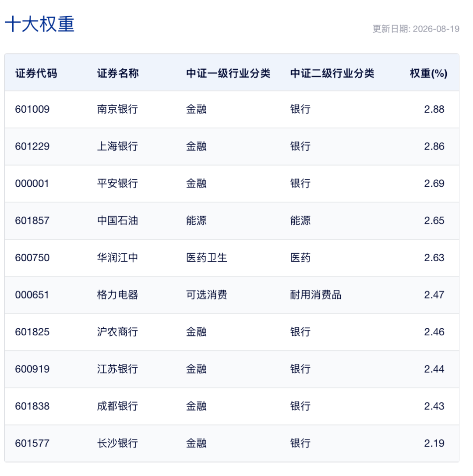The height and width of the screenshot is (476, 473).
Task: Select stock code 600750
Action: 32,258
